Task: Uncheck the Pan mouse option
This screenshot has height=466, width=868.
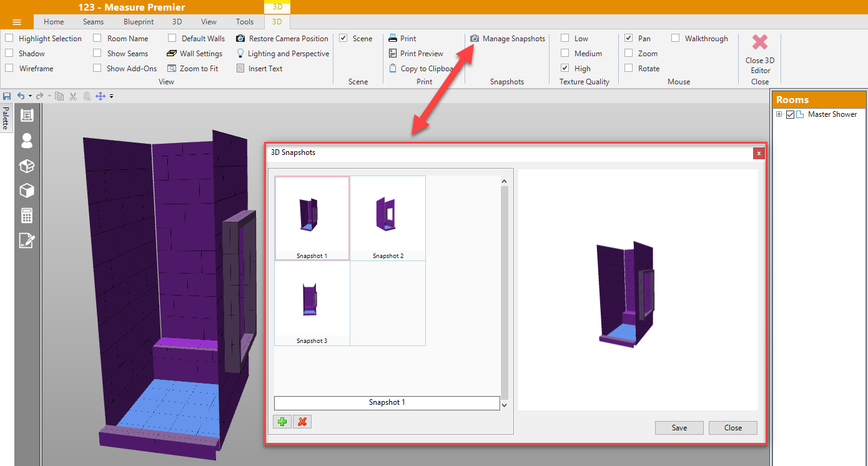Action: point(629,38)
